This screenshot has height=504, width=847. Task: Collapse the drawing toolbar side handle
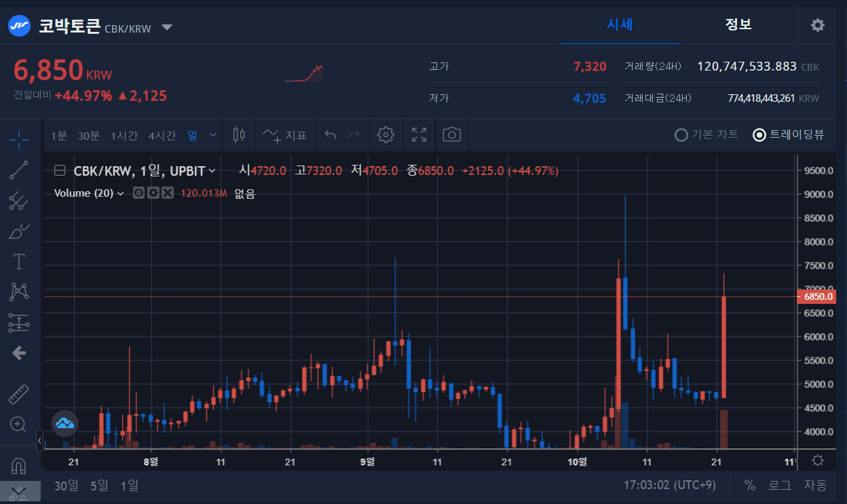pyautogui.click(x=39, y=441)
